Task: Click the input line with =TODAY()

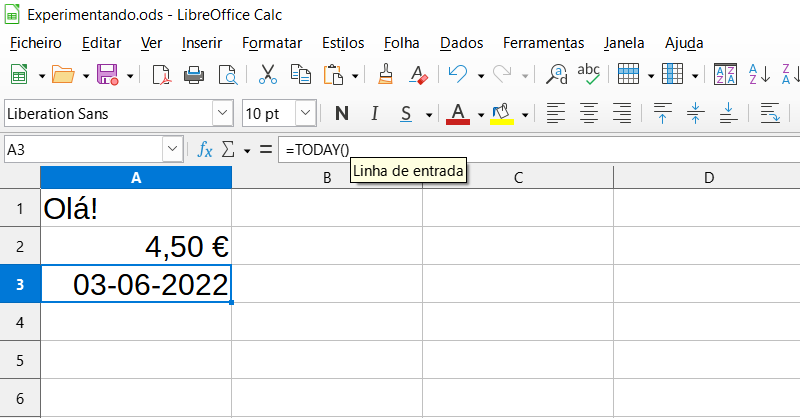Action: click(539, 150)
